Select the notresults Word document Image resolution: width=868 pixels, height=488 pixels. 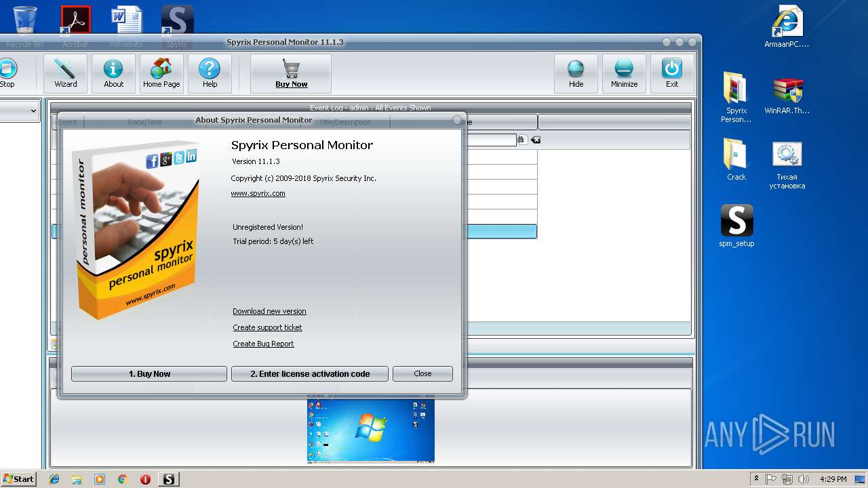(126, 27)
